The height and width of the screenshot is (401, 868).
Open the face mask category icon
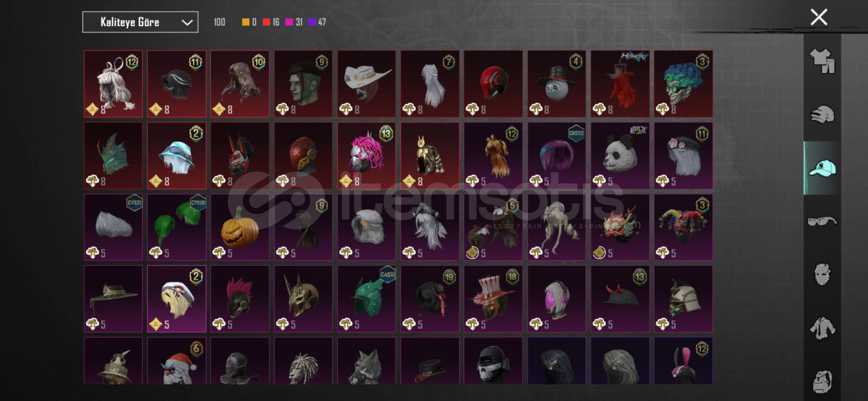click(822, 275)
